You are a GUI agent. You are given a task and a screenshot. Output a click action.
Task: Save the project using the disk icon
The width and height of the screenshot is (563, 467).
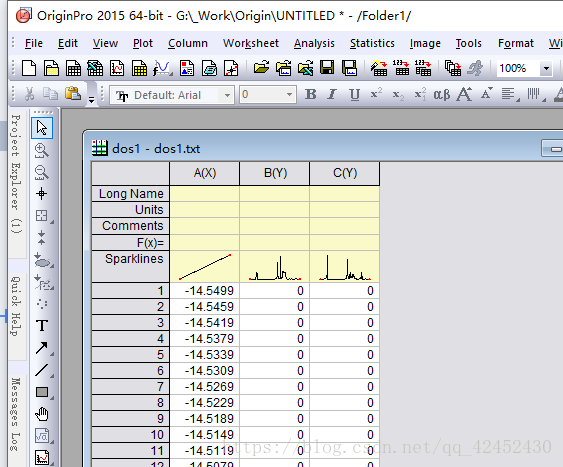(327, 68)
